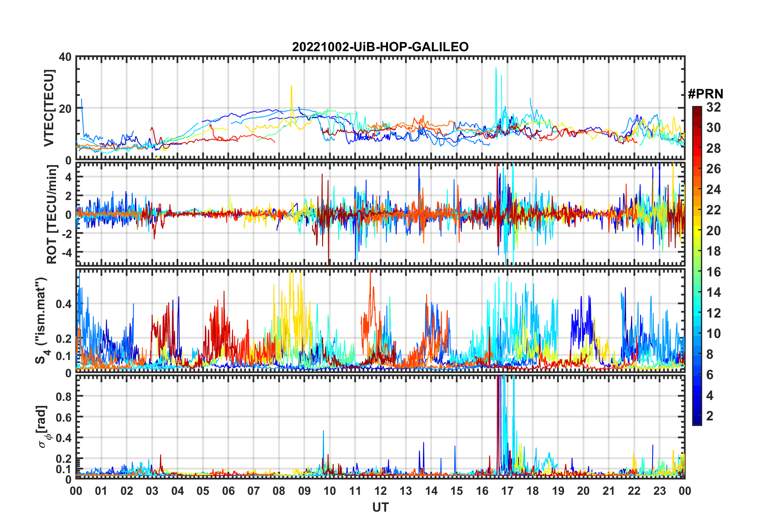Screen dimensions: 761x532
Task: Click the dark blue bottom of PRN colorbar
Action: (x=697, y=420)
